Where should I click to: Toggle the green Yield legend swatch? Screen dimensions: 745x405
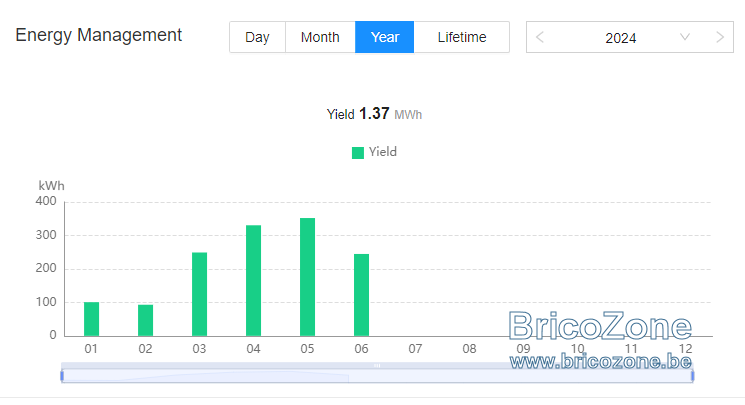358,153
